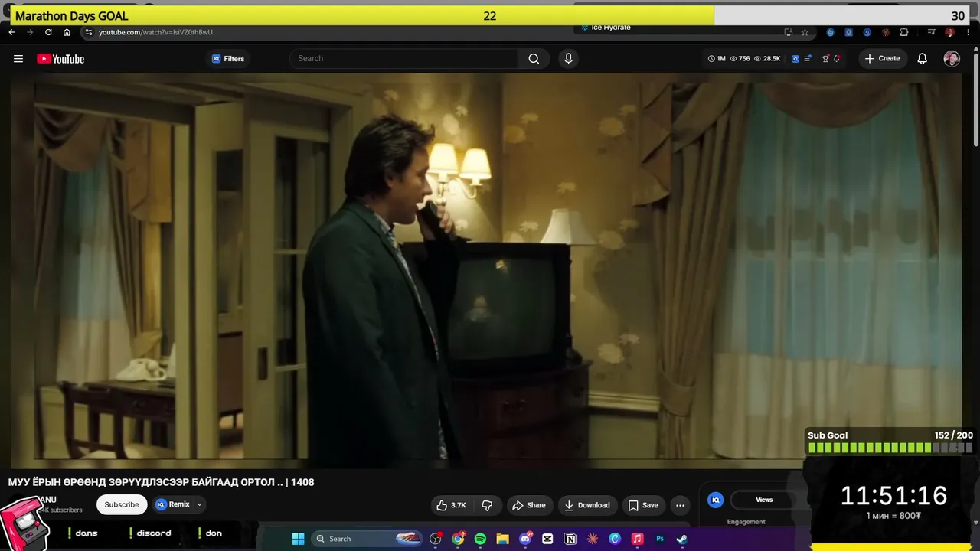This screenshot has height=551, width=980.
Task: Click the vidIQ logo in side panel
Action: coord(716,500)
